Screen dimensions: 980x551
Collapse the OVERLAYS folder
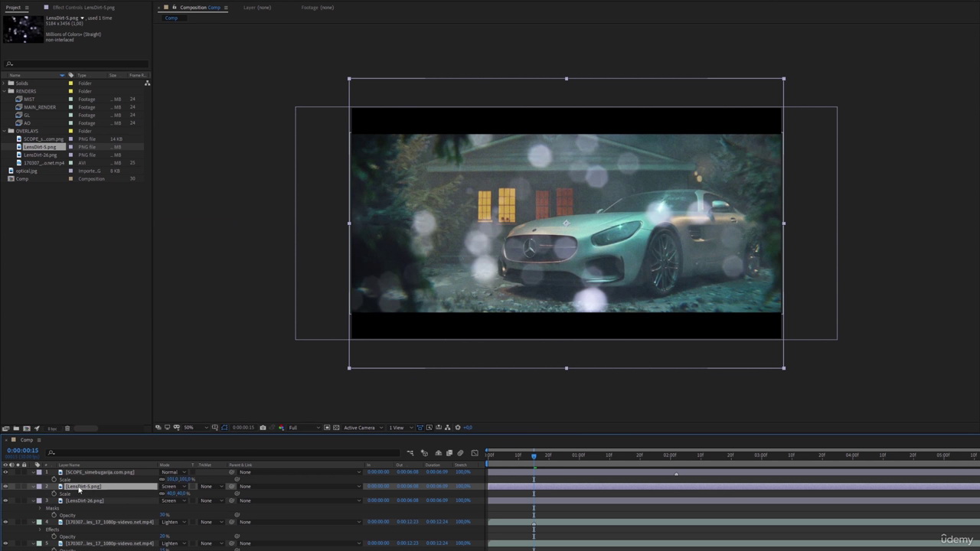point(5,131)
